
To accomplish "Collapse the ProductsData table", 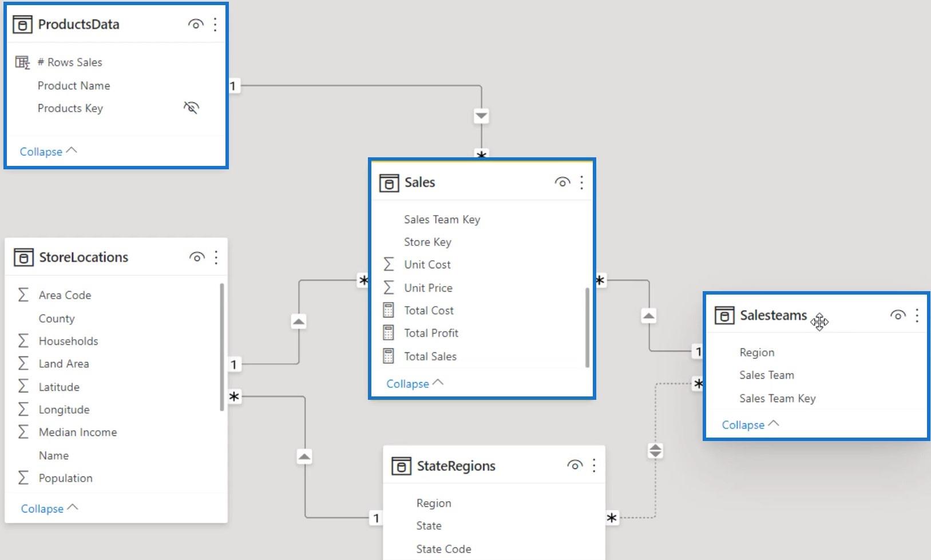I will [48, 152].
